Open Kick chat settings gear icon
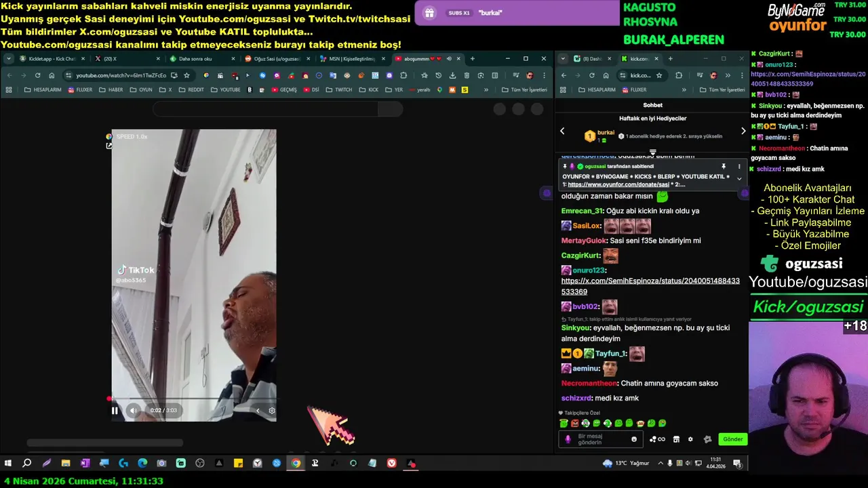 (690, 439)
